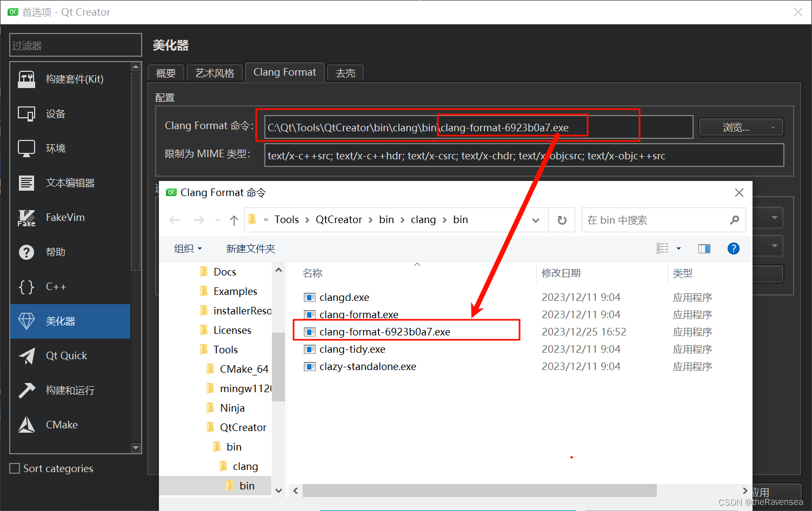Click the clang-tidy.exe file icon
The height and width of the screenshot is (511, 812).
pyautogui.click(x=310, y=349)
